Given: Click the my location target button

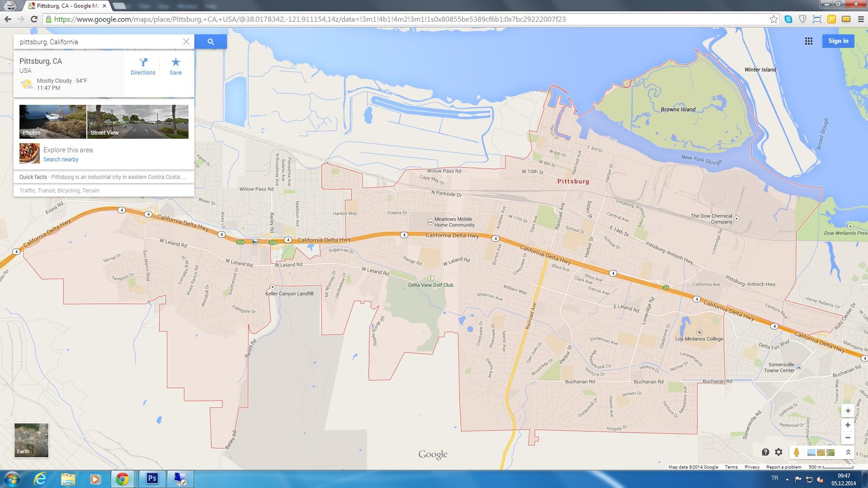Looking at the screenshot, I should (x=848, y=411).
